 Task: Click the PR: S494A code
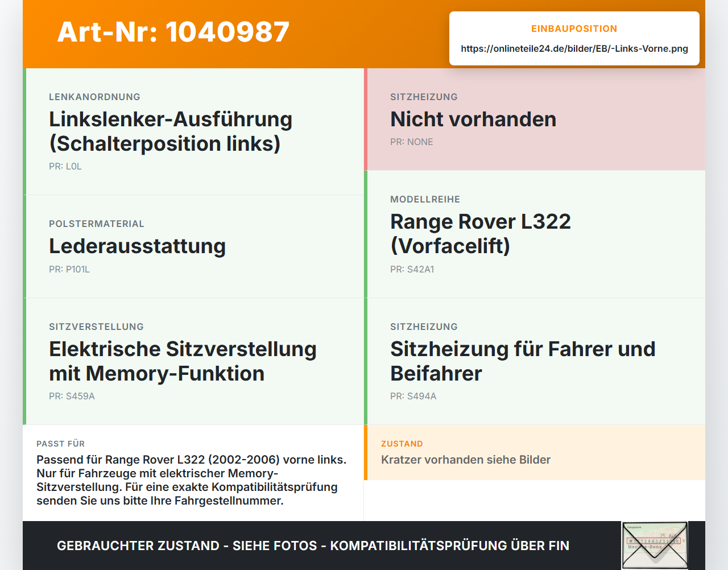click(x=413, y=396)
